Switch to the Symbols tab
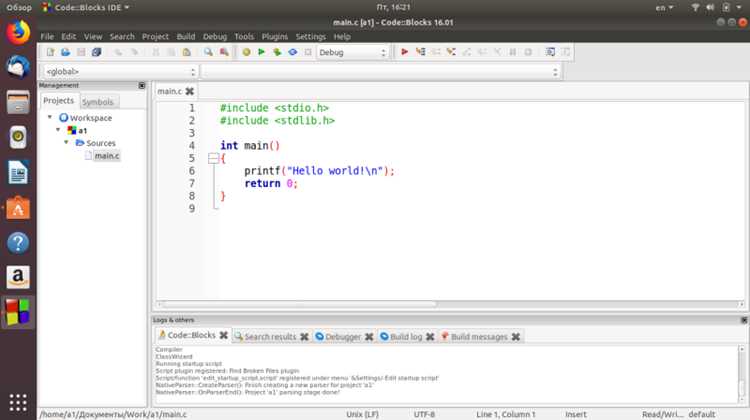The width and height of the screenshot is (750, 420). point(98,102)
